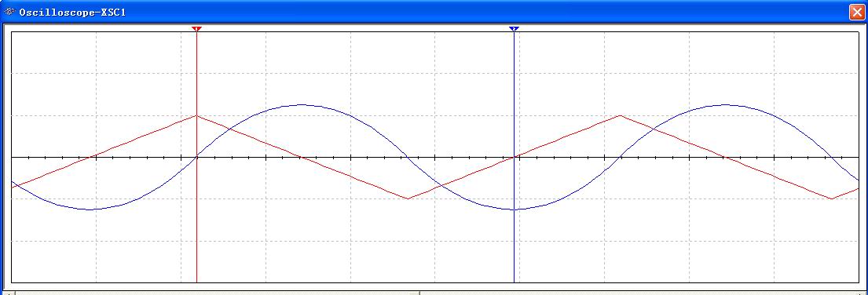This screenshot has height=295, width=868.
Task: Click the blue sine trough on cursor 2
Action: 514,209
